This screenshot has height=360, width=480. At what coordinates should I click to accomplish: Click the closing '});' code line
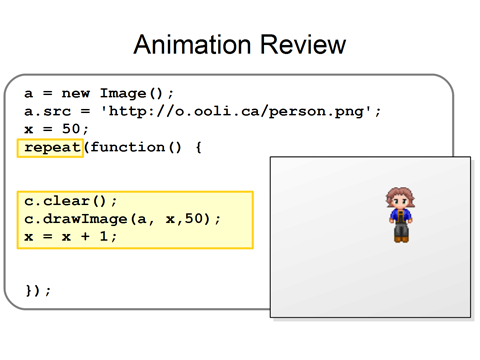[38, 291]
